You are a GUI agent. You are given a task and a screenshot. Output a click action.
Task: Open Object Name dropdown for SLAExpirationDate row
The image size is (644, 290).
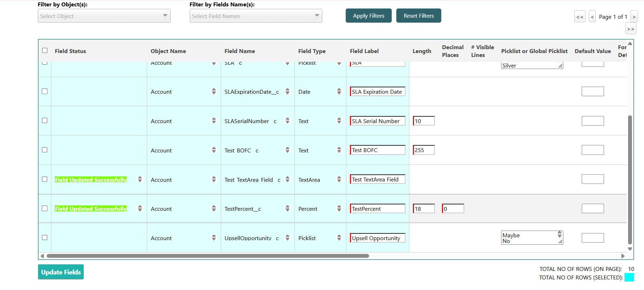coord(214,92)
